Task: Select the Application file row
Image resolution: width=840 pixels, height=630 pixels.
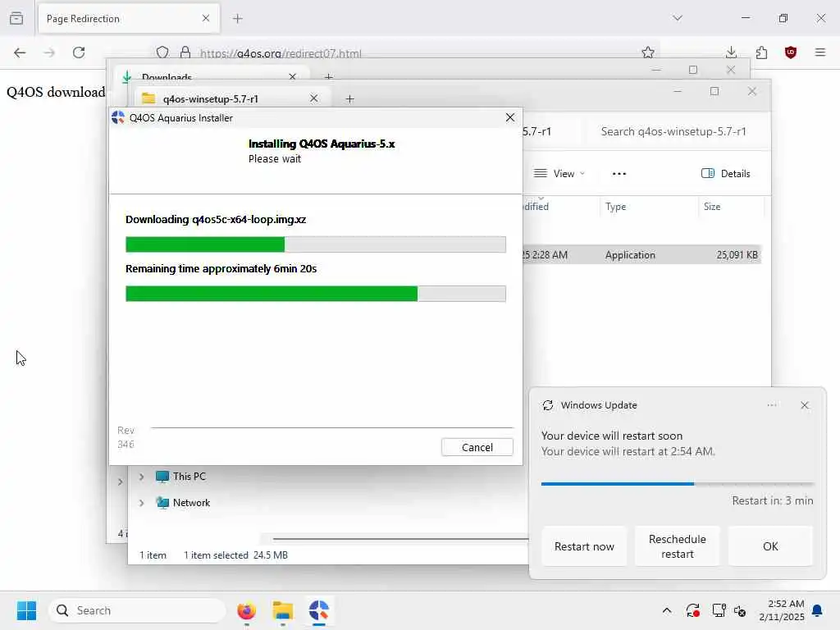Action: (641, 255)
